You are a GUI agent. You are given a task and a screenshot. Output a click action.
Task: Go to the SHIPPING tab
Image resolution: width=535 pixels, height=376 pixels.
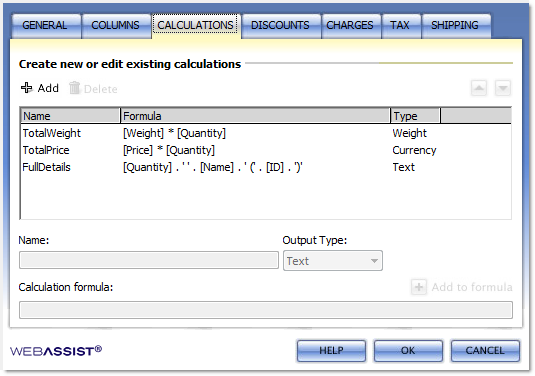tap(455, 26)
